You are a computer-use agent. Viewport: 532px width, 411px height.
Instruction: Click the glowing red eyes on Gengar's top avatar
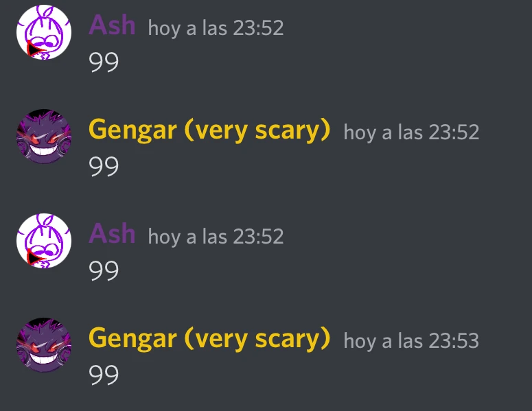pyautogui.click(x=44, y=139)
